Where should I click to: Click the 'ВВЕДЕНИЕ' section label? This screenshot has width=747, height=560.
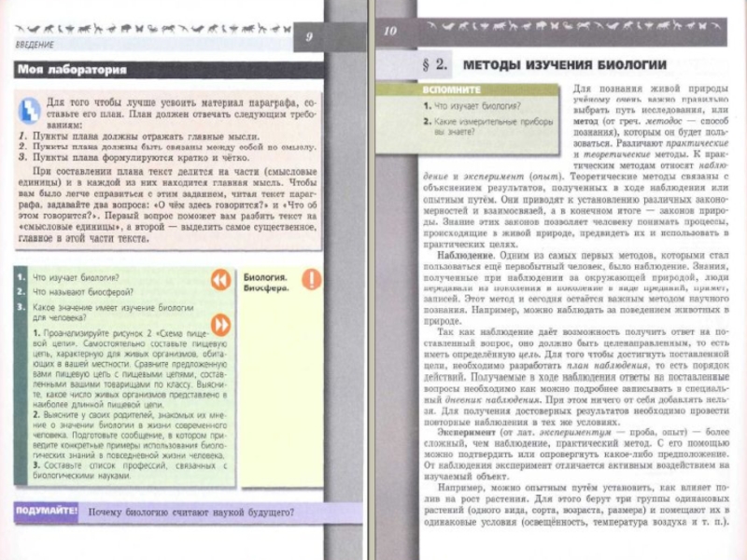pyautogui.click(x=35, y=45)
